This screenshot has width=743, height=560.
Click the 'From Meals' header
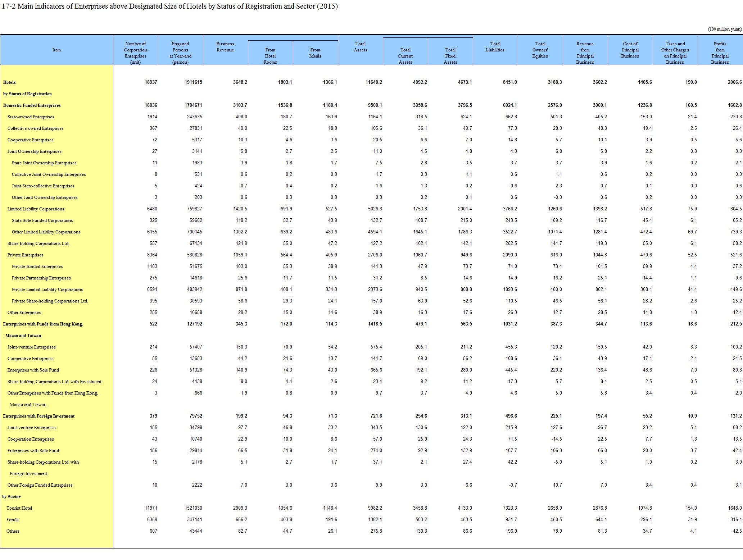tap(316, 53)
